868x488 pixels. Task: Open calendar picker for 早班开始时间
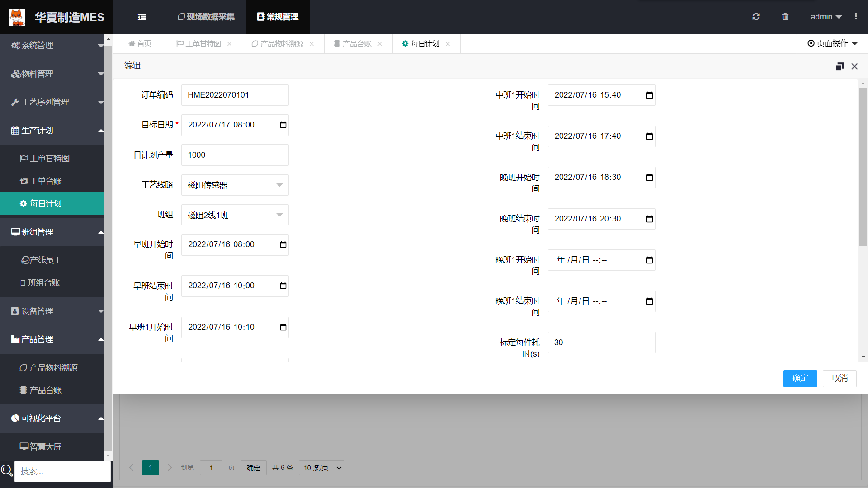(283, 245)
